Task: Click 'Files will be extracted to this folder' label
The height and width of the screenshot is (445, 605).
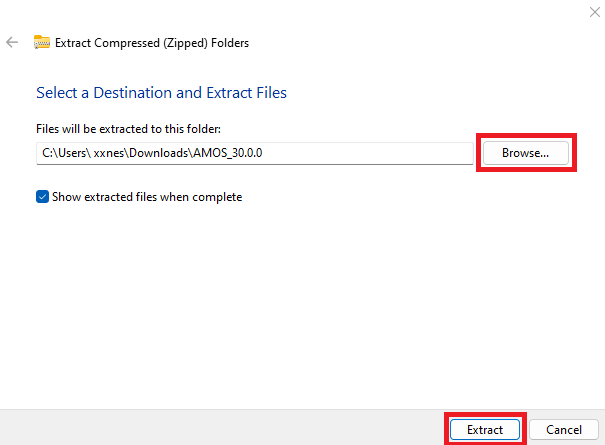Action: click(x=128, y=129)
